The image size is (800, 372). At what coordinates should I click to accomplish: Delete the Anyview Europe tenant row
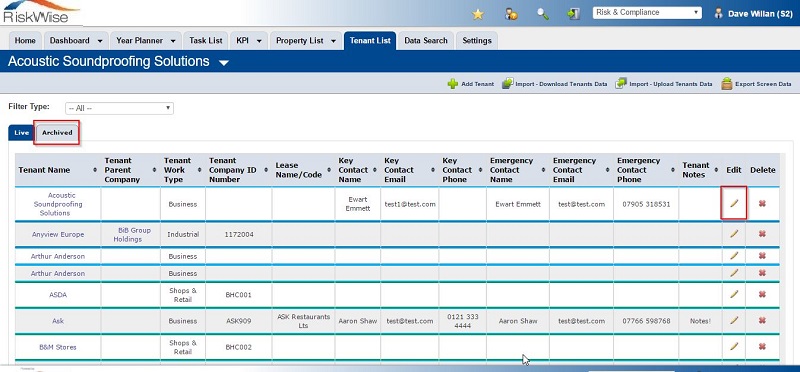(762, 234)
